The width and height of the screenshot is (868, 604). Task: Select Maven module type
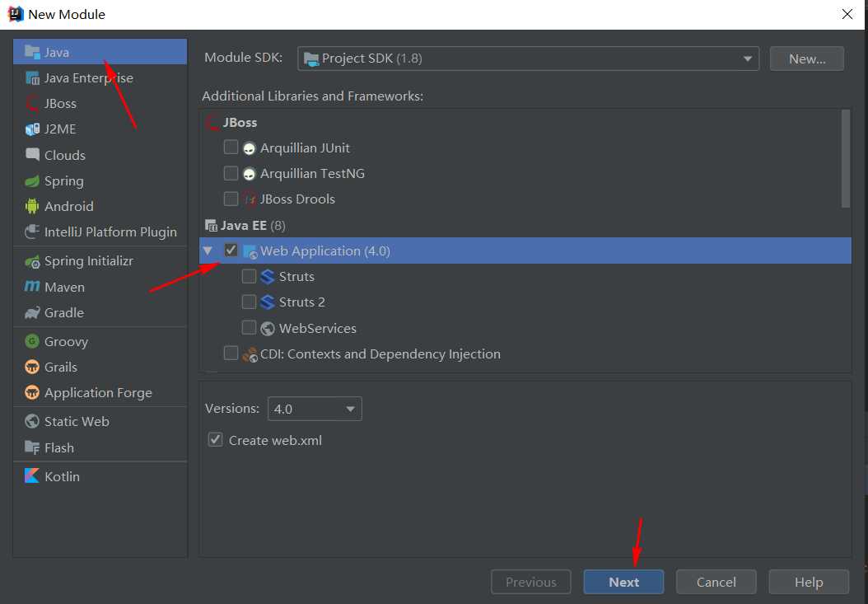[100, 287]
